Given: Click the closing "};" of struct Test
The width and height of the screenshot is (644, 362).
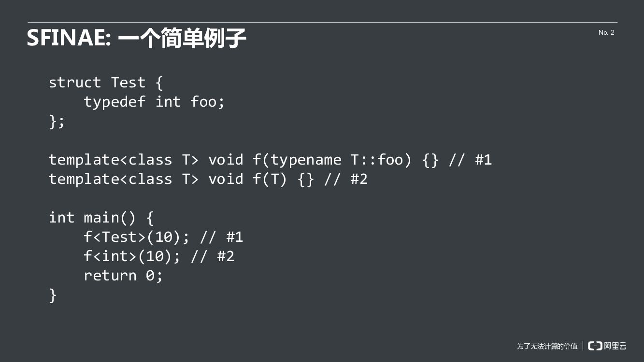Looking at the screenshot, I should pos(57,121).
